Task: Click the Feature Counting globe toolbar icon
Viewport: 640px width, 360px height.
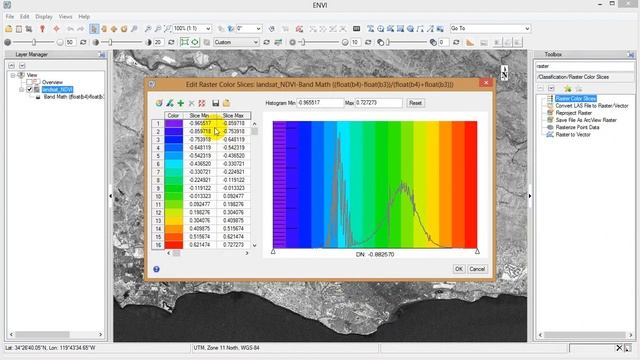Action: [272, 29]
